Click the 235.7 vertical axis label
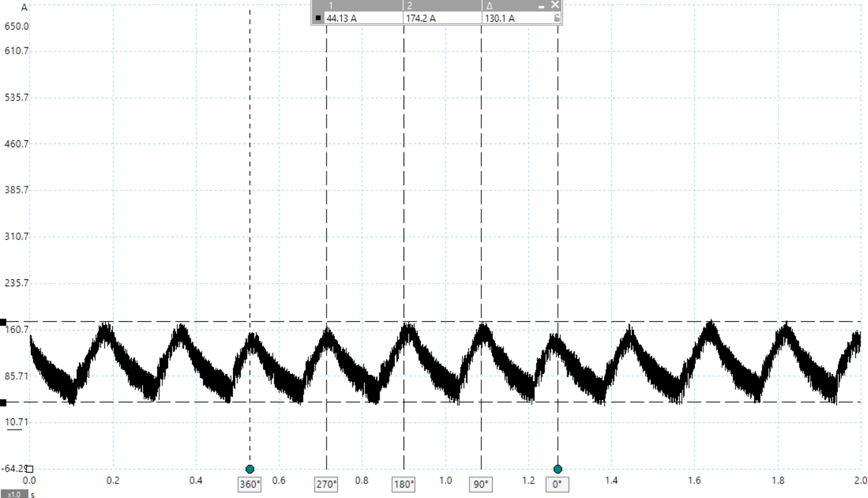This screenshot has height=498, width=868. (x=17, y=282)
